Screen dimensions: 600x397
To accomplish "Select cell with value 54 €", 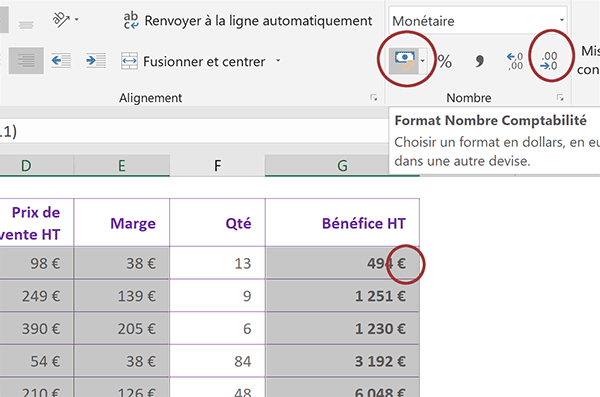I will [36, 361].
